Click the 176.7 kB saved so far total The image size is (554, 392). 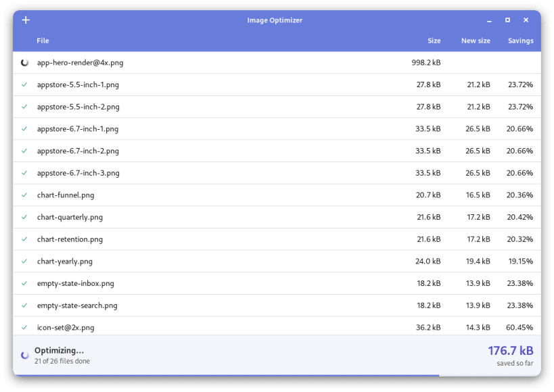[x=511, y=351]
